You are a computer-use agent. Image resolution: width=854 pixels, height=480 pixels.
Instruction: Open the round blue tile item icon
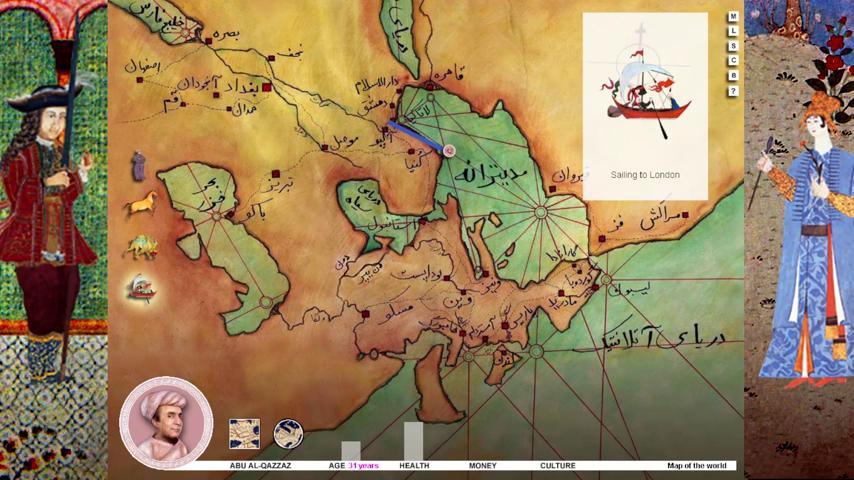click(288, 433)
